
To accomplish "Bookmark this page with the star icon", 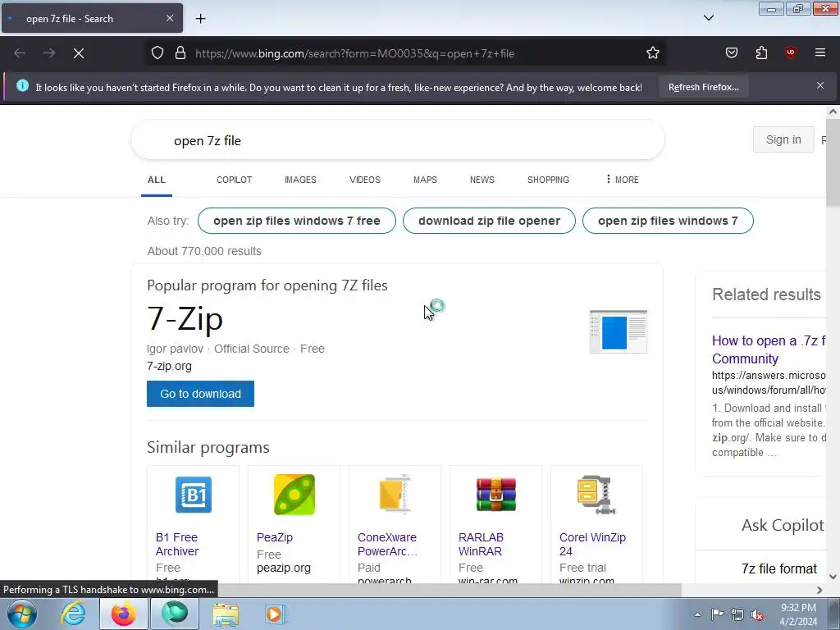I will [x=652, y=53].
